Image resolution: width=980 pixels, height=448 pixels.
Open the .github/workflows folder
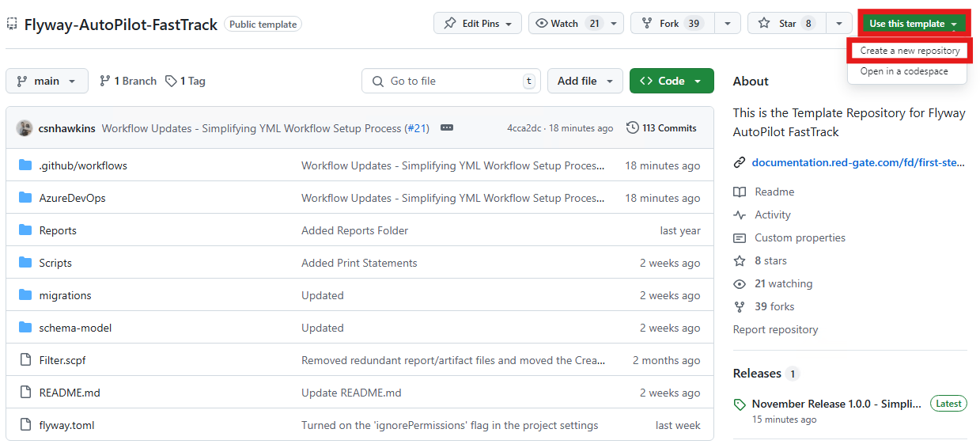coord(83,166)
